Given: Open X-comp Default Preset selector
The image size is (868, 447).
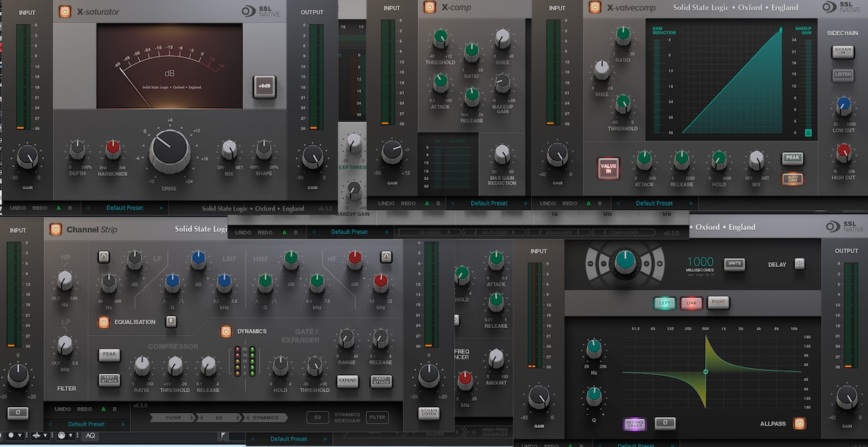Looking at the screenshot, I should point(489,203).
